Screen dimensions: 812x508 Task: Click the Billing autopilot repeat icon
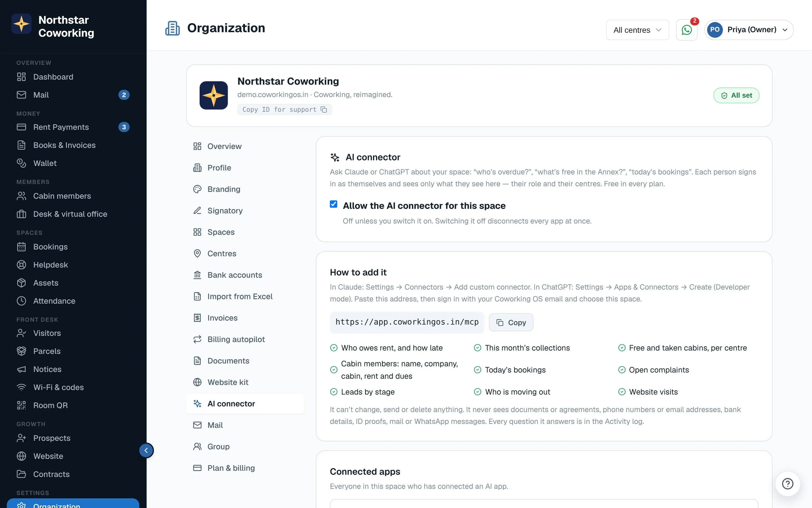[197, 339]
